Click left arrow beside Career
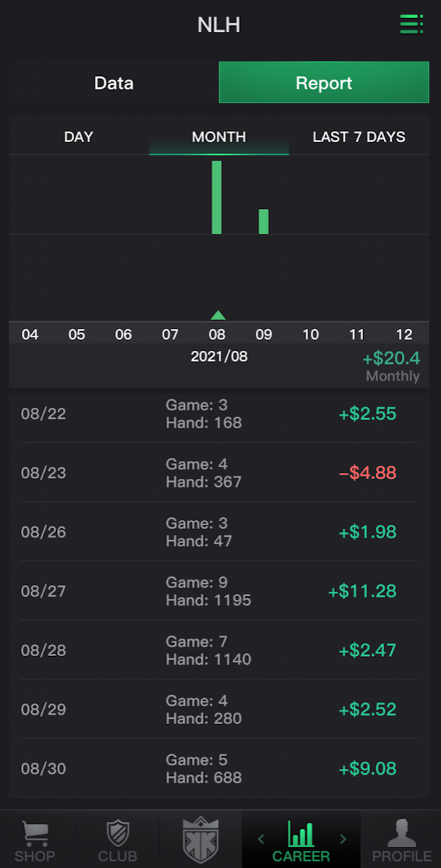The width and height of the screenshot is (441, 868). click(x=261, y=839)
